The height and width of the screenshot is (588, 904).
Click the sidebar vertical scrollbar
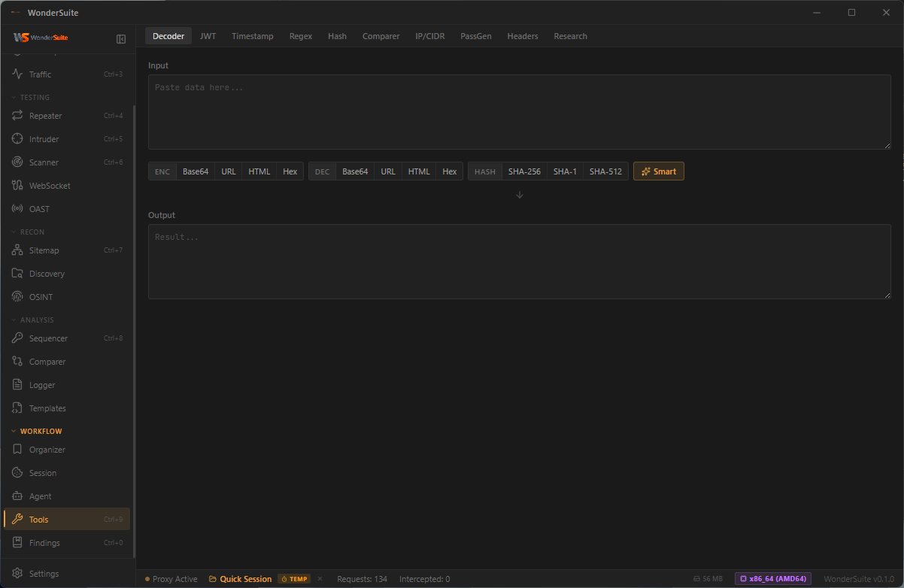[x=135, y=331]
